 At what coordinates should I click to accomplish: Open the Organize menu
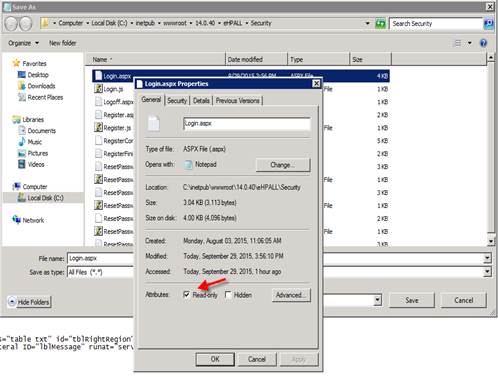click(x=23, y=43)
